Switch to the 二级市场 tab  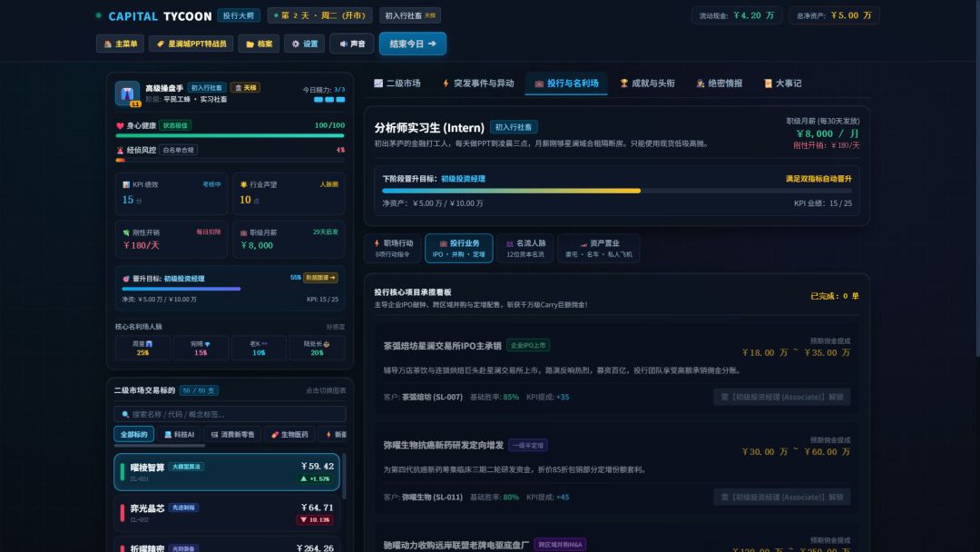point(397,84)
